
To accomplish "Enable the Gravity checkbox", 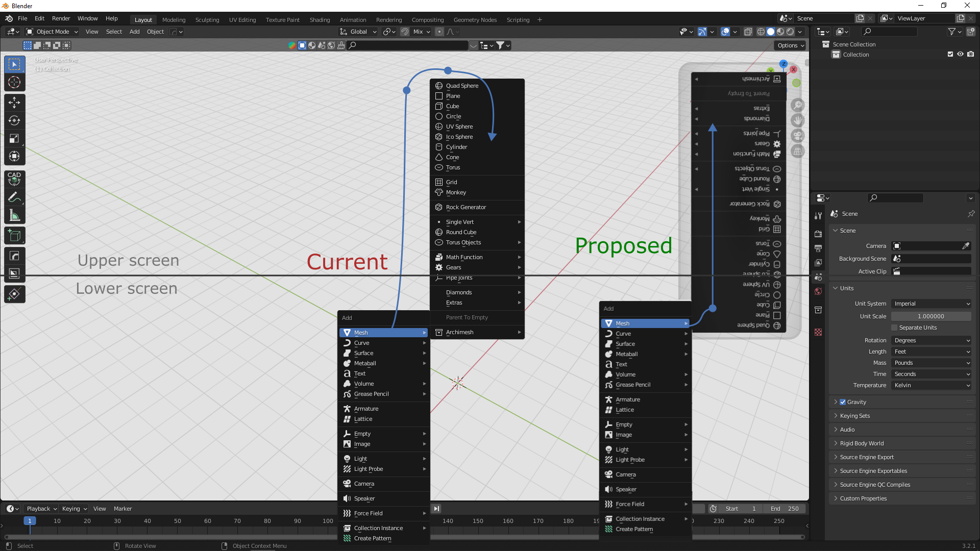I will (x=843, y=402).
